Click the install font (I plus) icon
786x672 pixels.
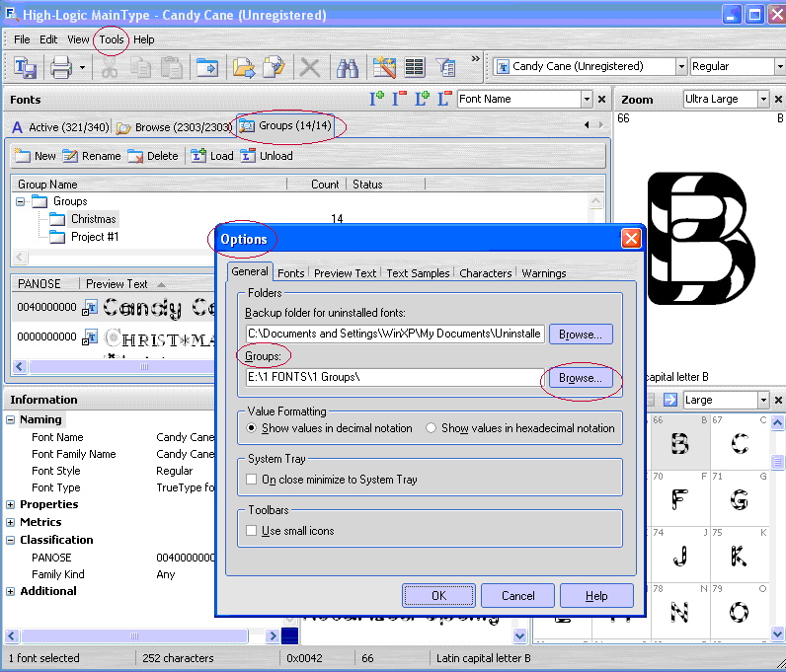(376, 99)
